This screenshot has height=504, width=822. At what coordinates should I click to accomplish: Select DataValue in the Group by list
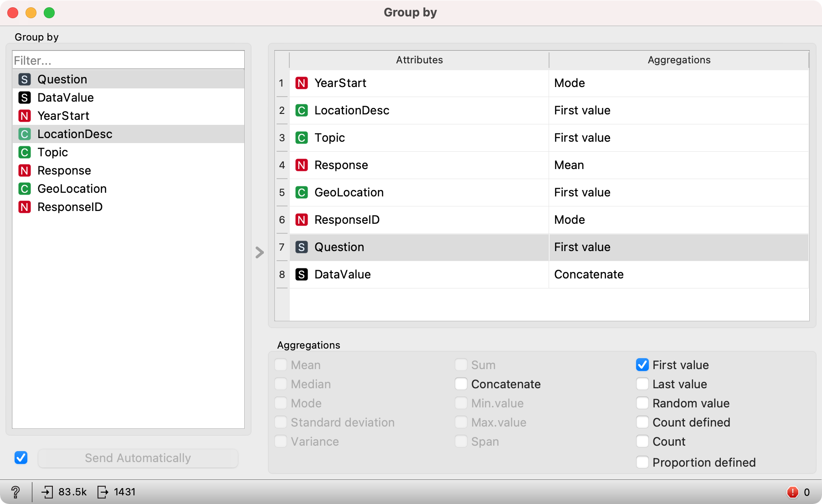pos(65,97)
